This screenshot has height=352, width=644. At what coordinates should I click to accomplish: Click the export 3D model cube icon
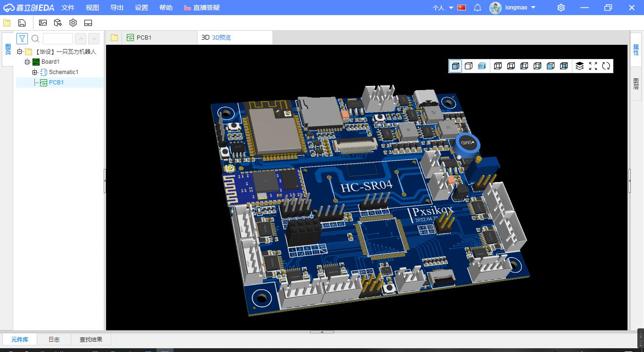point(58,23)
